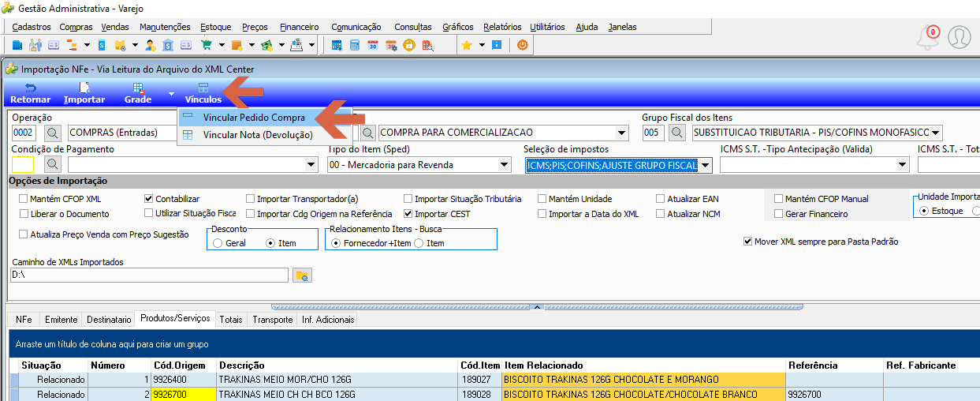Viewport: 980px width, 401px height.
Task: Click the green shopping cart toolbar icon
Action: tap(207, 45)
